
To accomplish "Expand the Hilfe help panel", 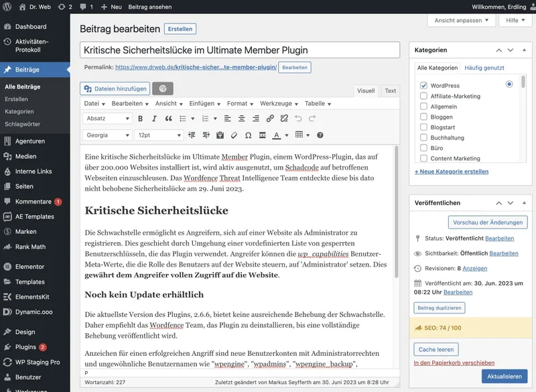I will (515, 21).
